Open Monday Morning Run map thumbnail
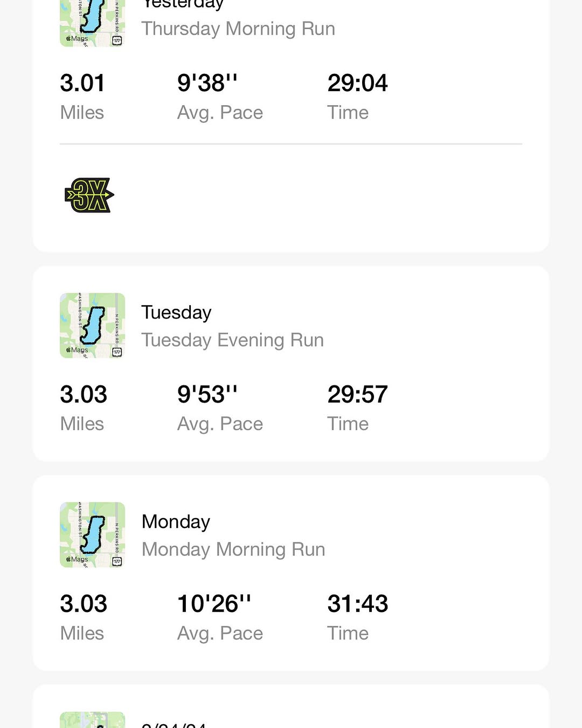The width and height of the screenshot is (582, 728). pyautogui.click(x=92, y=535)
